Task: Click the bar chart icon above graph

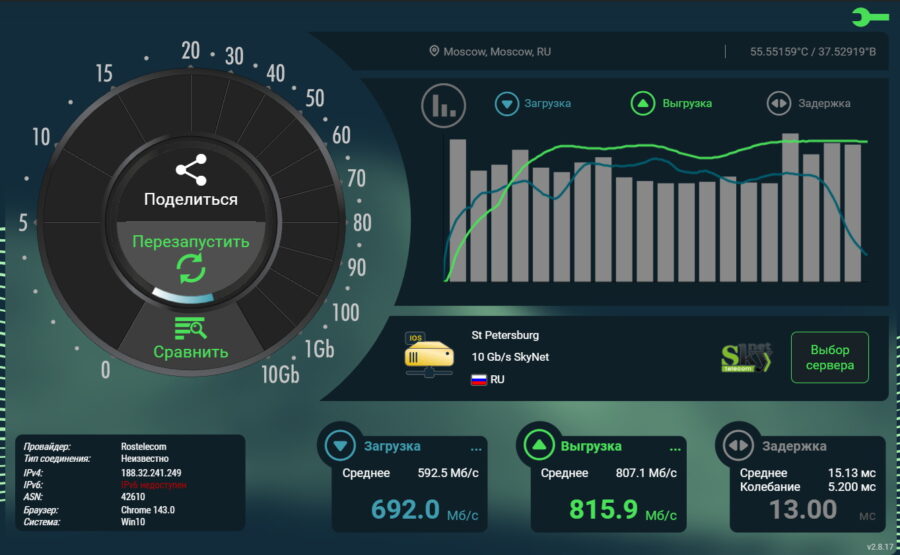Action: click(x=444, y=104)
